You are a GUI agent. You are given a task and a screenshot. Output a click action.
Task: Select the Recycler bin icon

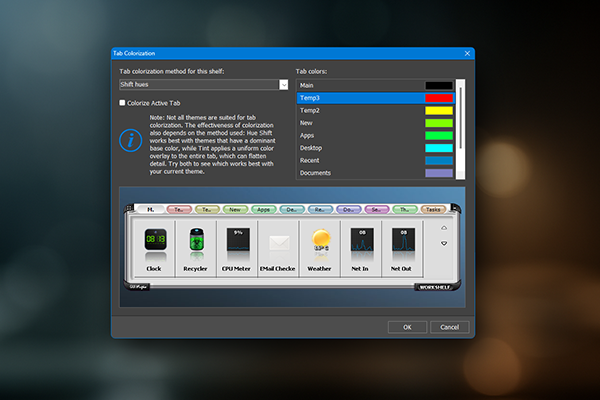pos(195,242)
